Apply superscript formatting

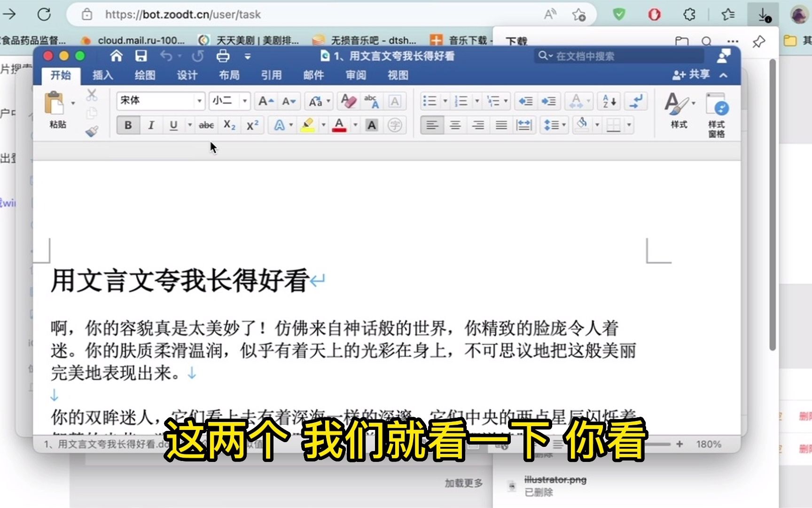252,125
